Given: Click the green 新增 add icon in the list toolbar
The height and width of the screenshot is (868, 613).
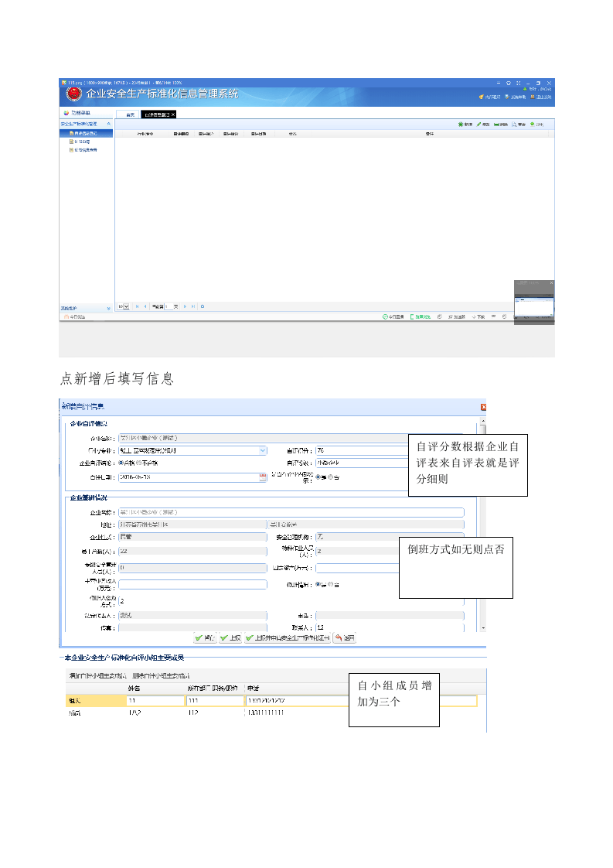Looking at the screenshot, I should 461,125.
